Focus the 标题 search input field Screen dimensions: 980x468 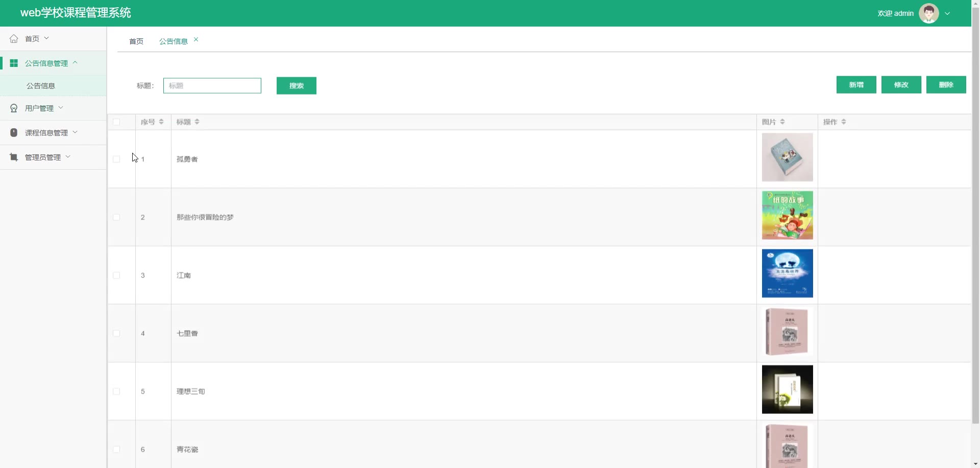coord(212,86)
